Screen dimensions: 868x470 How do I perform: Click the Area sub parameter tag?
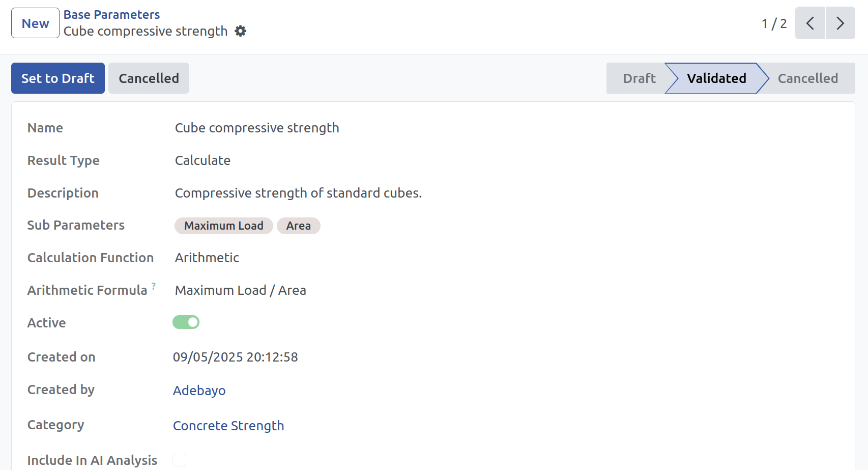click(x=299, y=226)
